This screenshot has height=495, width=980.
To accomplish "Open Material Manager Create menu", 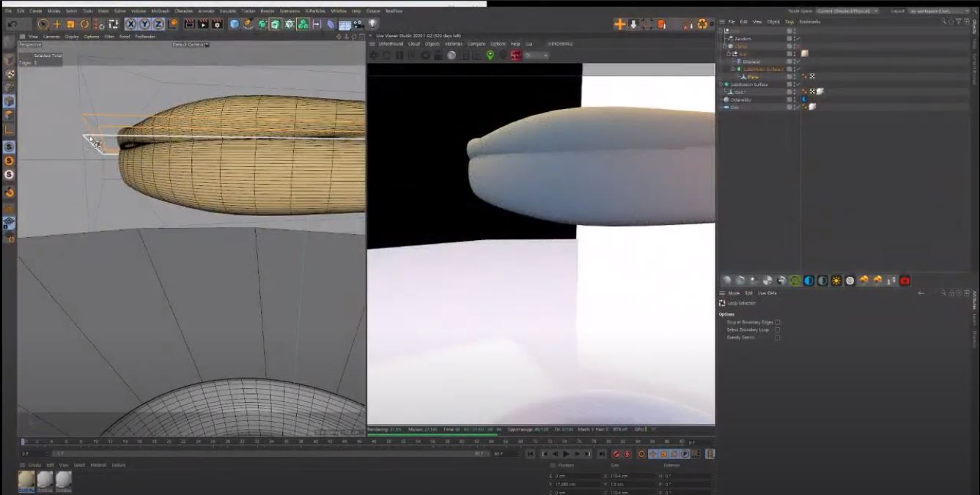I will point(34,465).
